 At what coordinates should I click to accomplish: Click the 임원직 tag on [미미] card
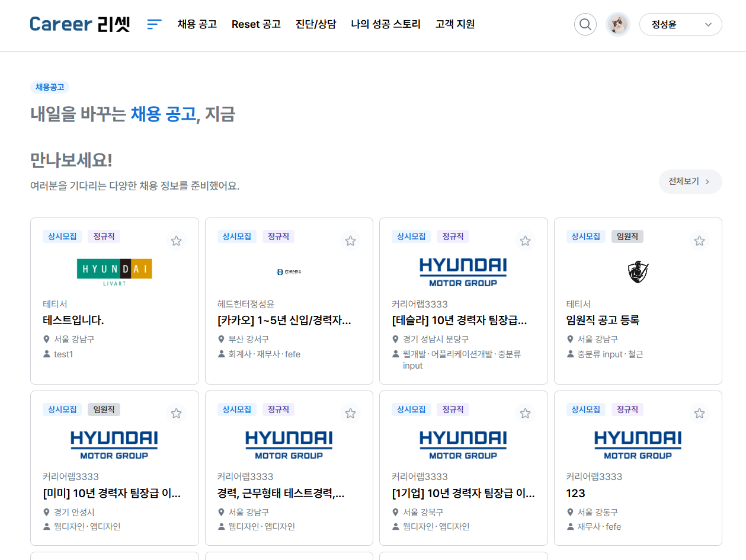pos(104,409)
